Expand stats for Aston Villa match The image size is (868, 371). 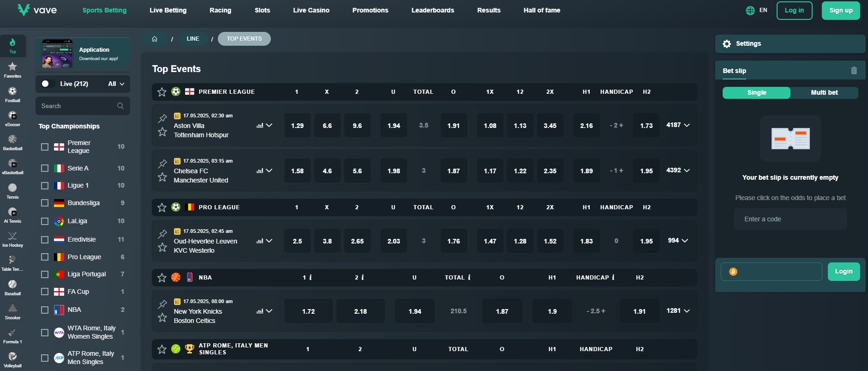point(264,125)
